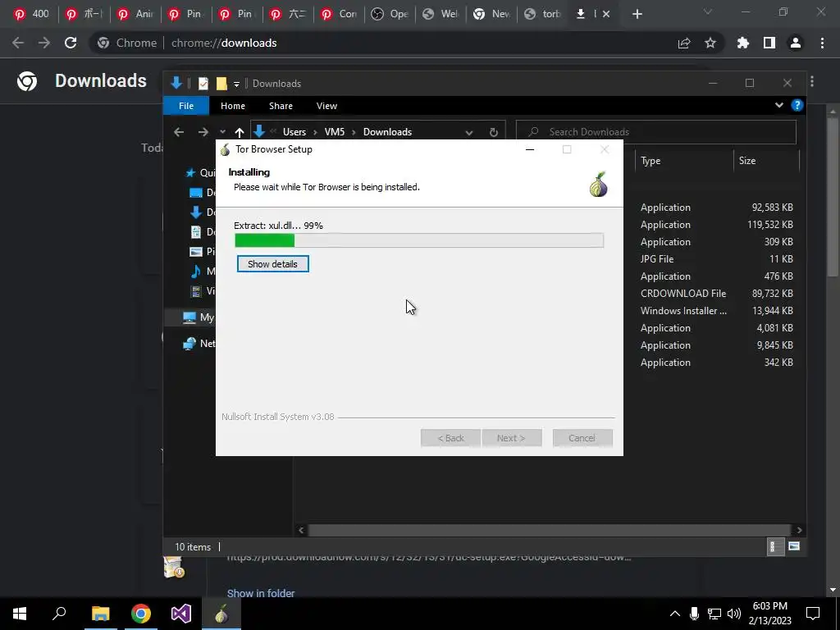Switch to the first Pinterest tab labeled 400

(x=32, y=14)
